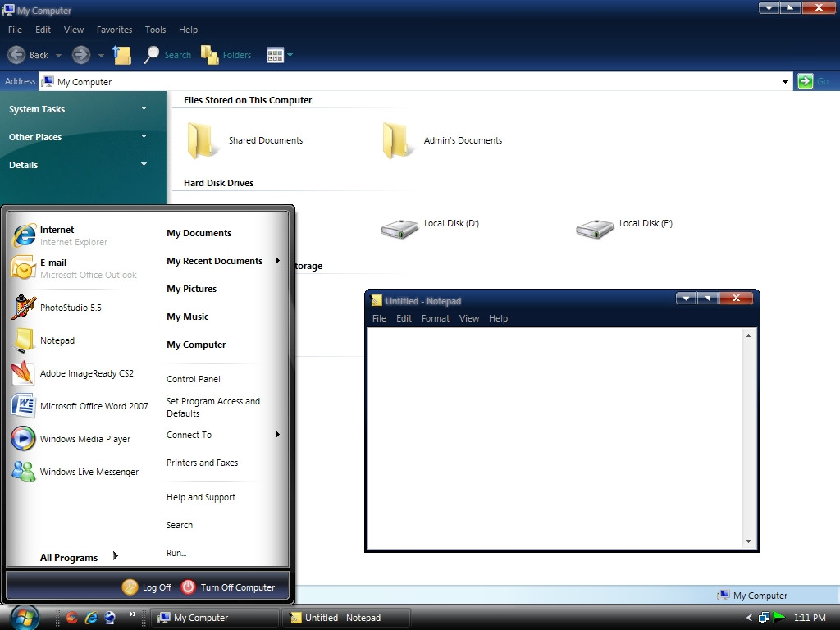This screenshot has height=630, width=840.
Task: Click the first red quick launch icon
Action: pos(72,618)
